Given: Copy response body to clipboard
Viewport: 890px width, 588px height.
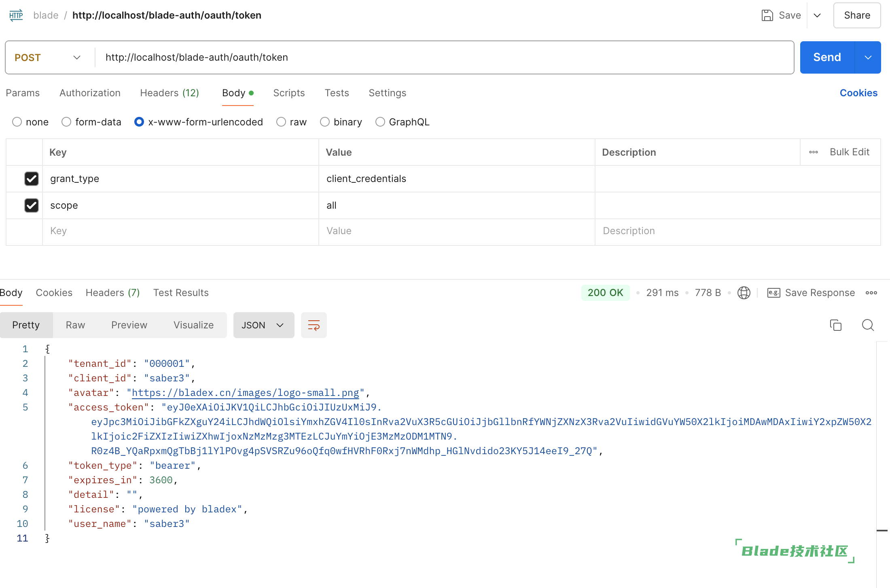Looking at the screenshot, I should coord(836,325).
